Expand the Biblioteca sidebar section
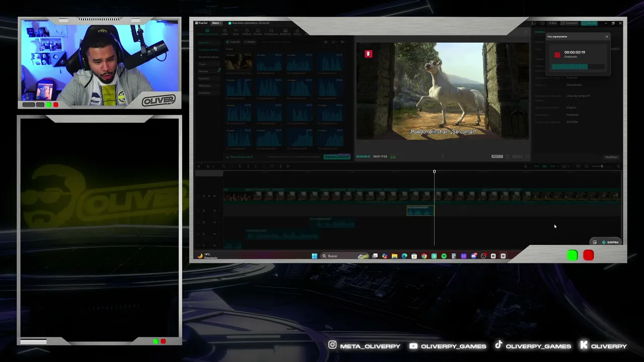 click(x=208, y=85)
